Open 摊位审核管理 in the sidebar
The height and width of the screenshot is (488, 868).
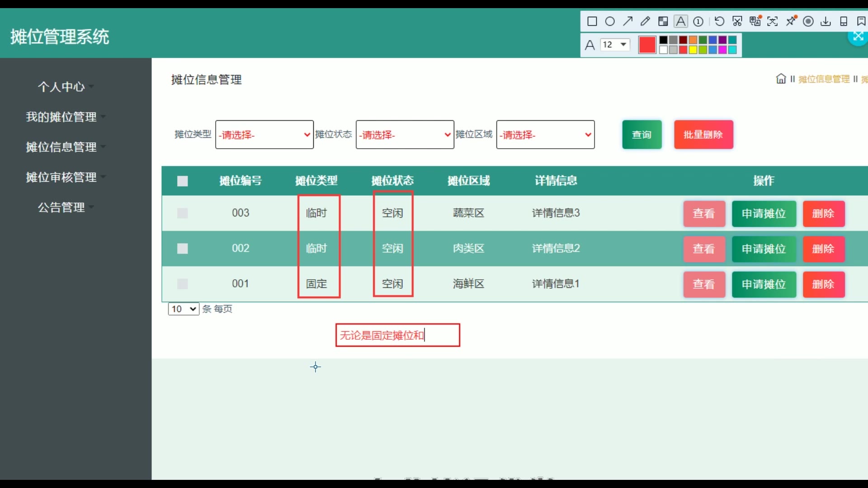61,177
